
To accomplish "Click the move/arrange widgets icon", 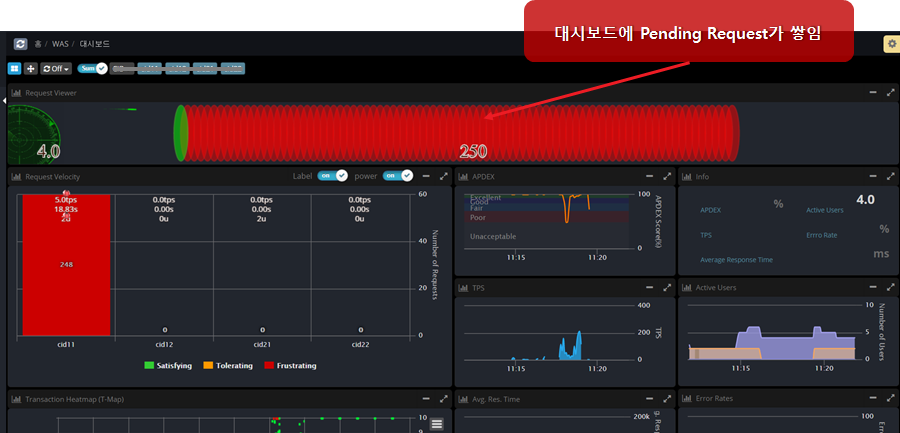I will 30,69.
